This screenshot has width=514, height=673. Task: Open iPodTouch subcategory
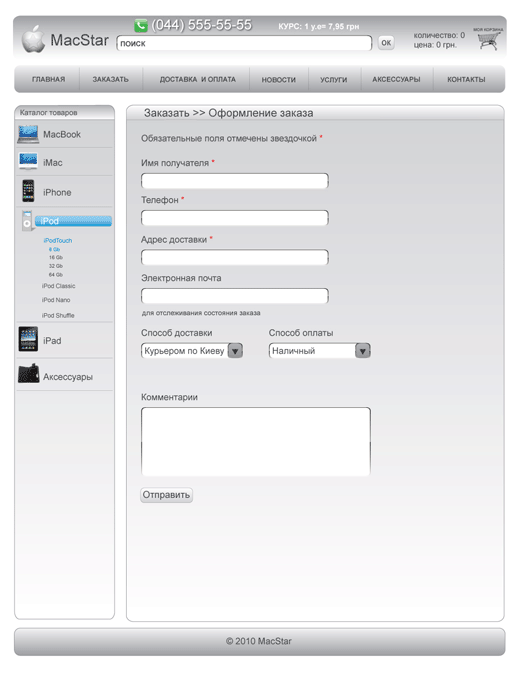click(58, 240)
